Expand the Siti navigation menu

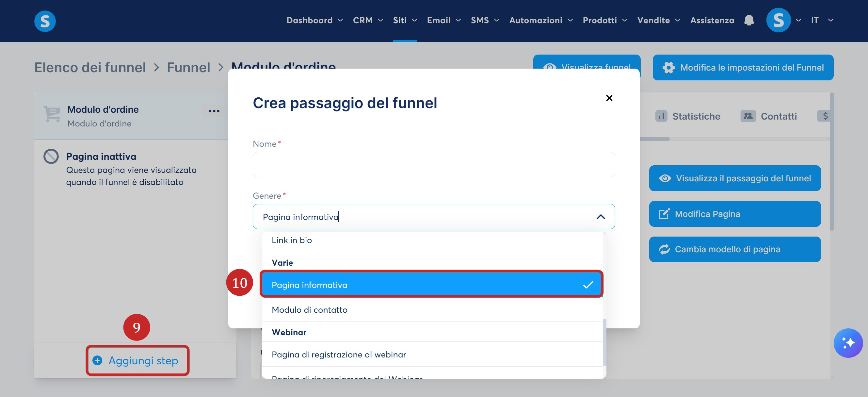(x=405, y=20)
